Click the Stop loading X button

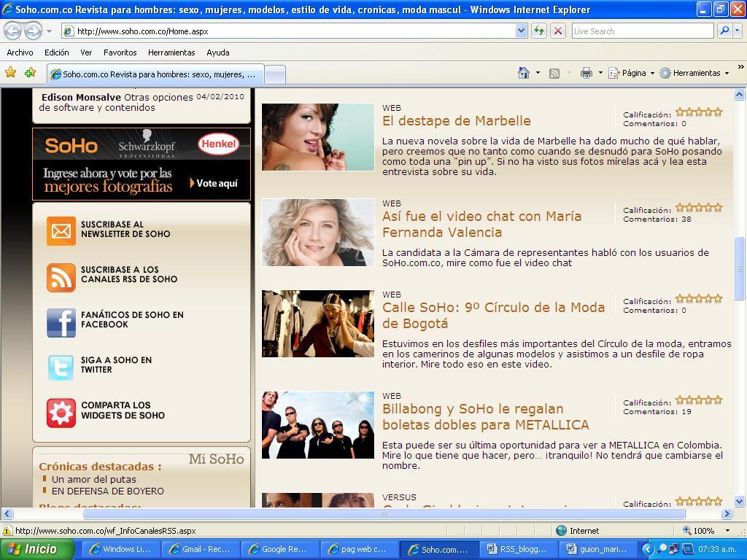tap(558, 31)
